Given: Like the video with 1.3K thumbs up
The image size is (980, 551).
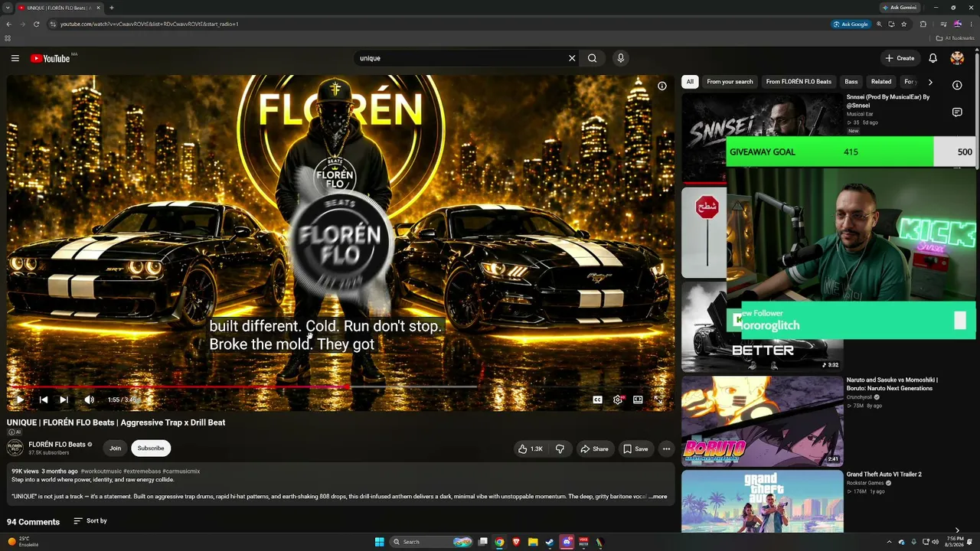Looking at the screenshot, I should [x=531, y=449].
